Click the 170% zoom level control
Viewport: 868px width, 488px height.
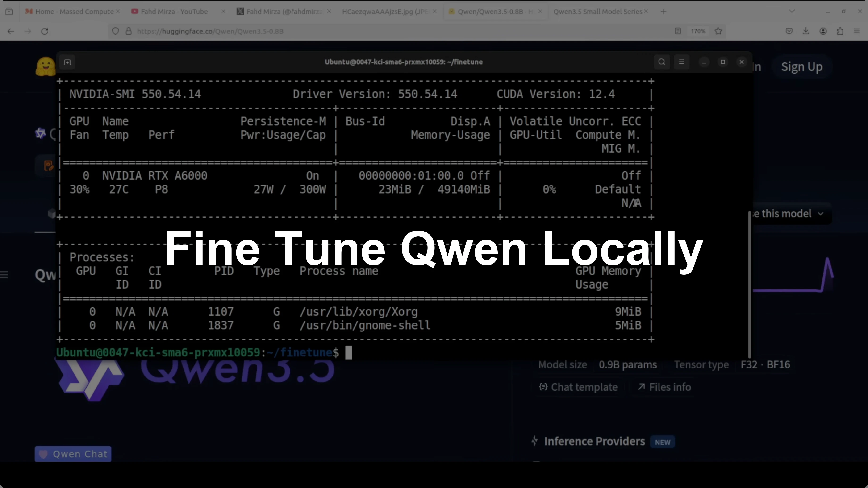[698, 31]
